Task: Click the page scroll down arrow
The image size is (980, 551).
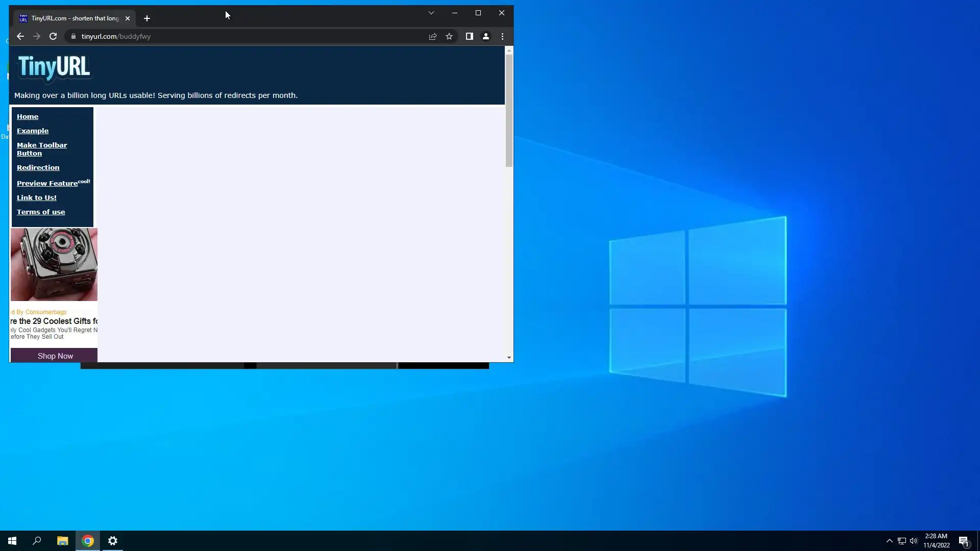Action: (x=509, y=358)
